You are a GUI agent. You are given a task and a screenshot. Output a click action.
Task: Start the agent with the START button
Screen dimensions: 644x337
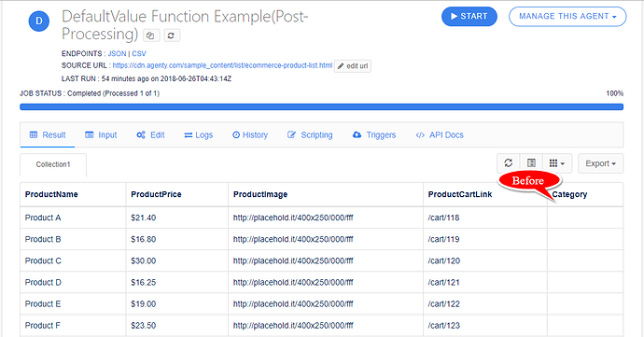469,17
